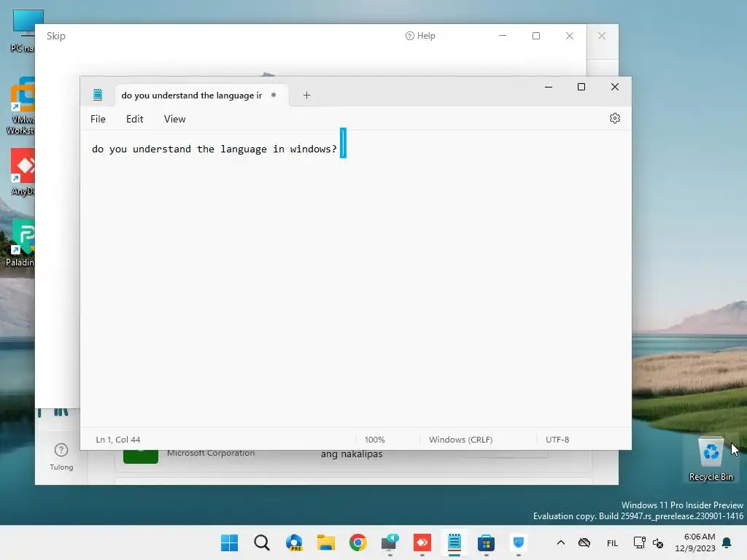Add a new Notepad tab

[307, 96]
